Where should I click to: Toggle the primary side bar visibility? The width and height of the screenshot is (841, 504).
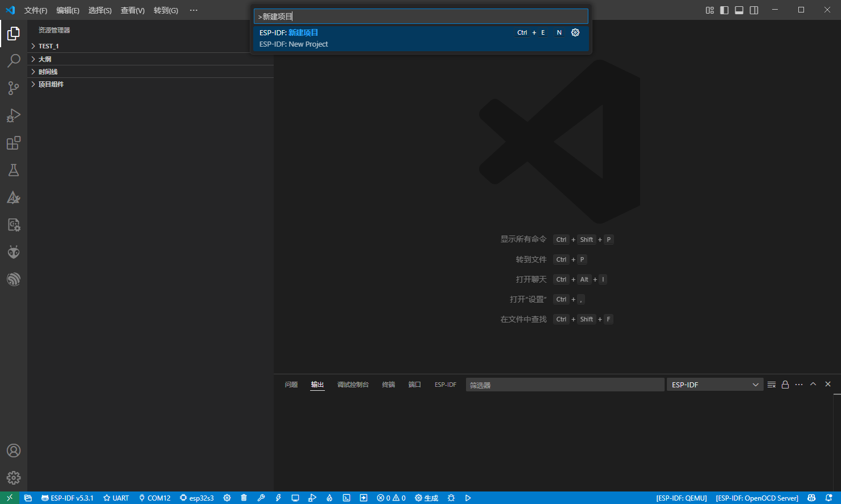724,10
